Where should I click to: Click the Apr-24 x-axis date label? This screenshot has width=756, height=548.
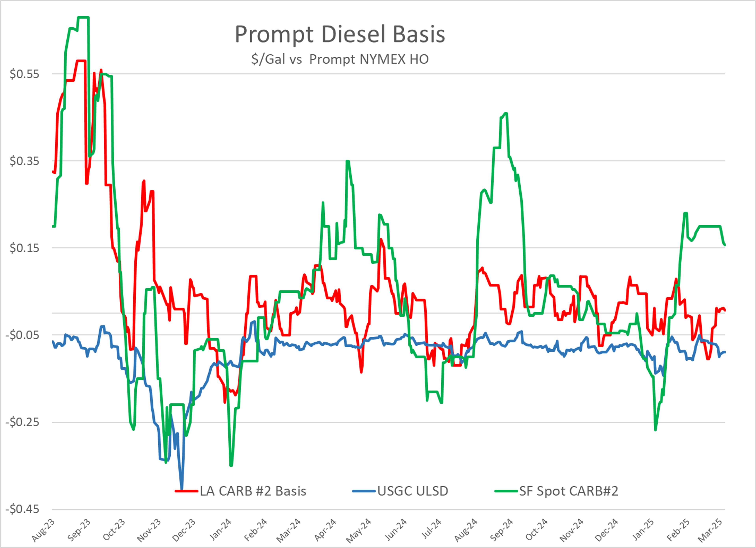point(325,530)
